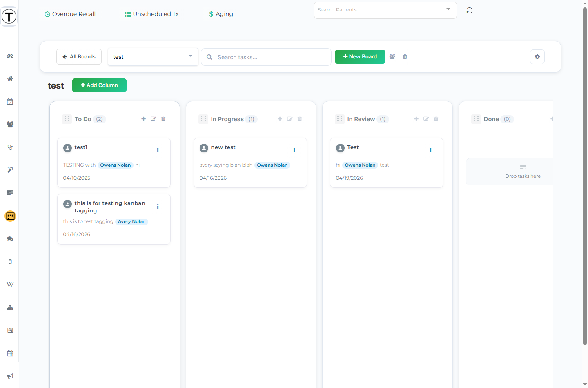Delete board using trash icon in toolbar
Viewport: 588px width, 388px height.
[x=405, y=57]
